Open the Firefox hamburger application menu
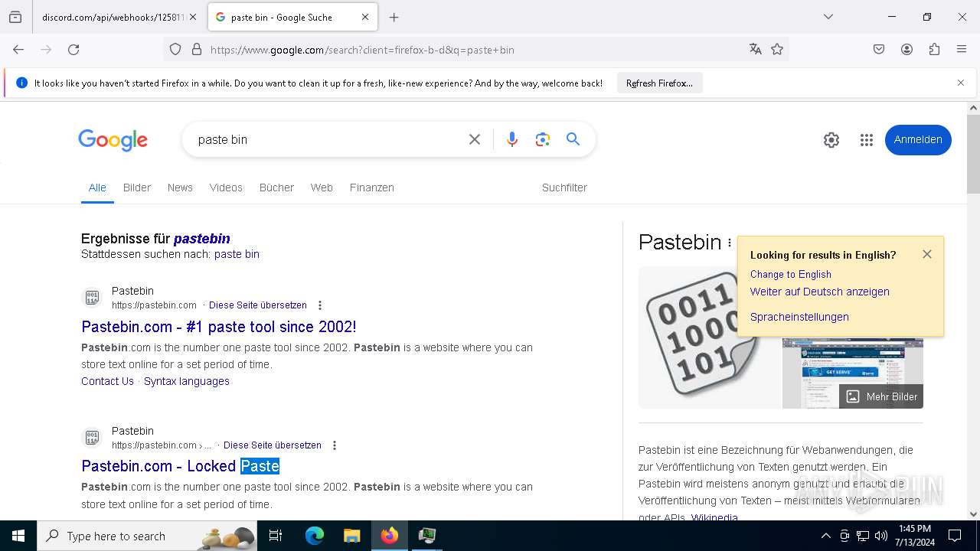 coord(962,50)
